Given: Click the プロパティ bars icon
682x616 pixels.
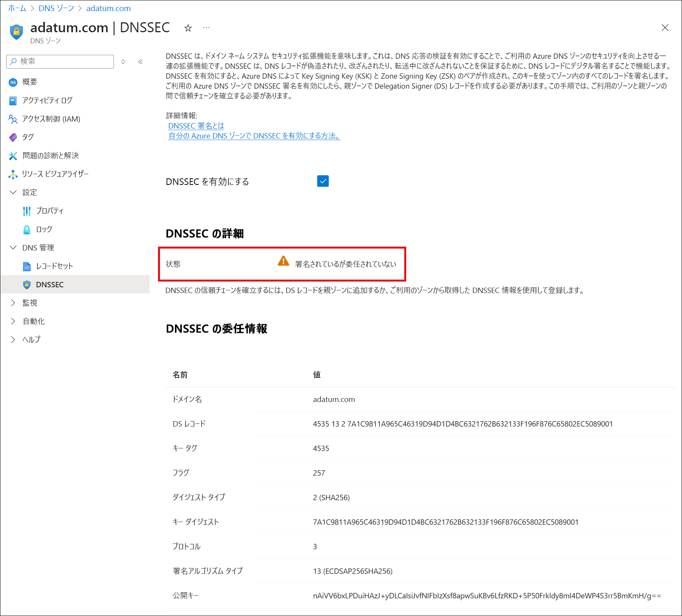Looking at the screenshot, I should point(27,211).
